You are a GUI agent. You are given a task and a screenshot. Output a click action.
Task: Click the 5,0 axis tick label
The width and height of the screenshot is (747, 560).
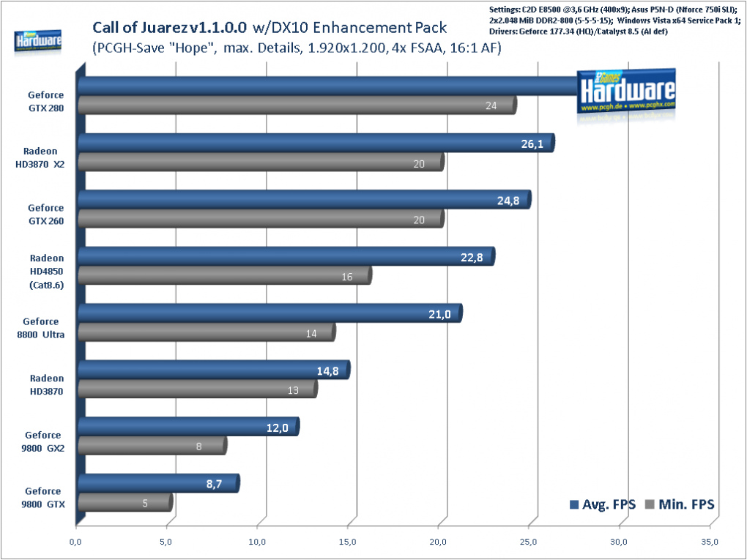click(x=166, y=542)
